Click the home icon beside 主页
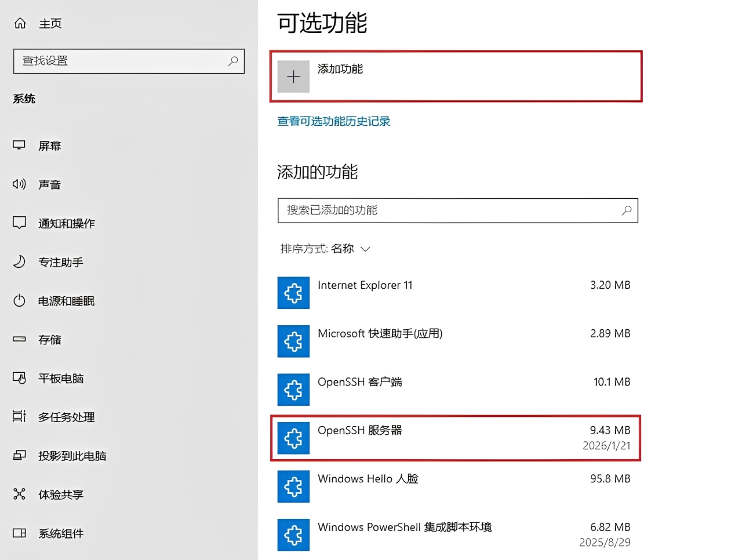Screen dimensions: 742x560 pyautogui.click(x=20, y=22)
